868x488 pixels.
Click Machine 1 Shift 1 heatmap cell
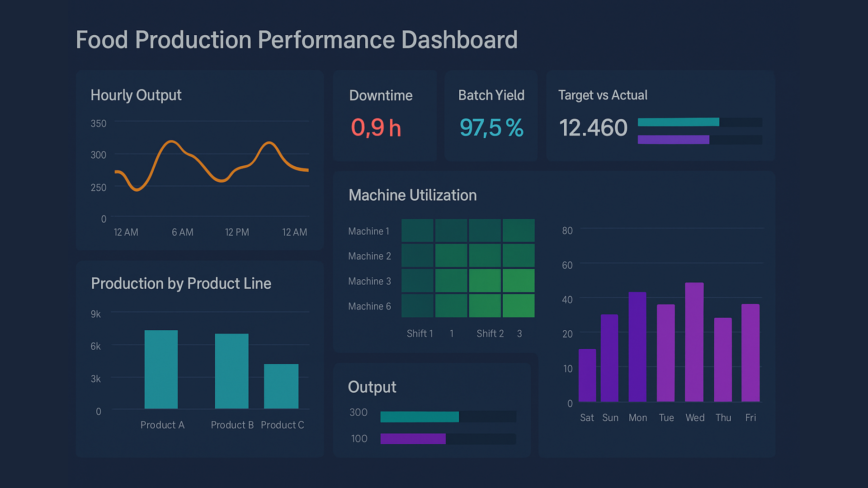click(x=417, y=230)
